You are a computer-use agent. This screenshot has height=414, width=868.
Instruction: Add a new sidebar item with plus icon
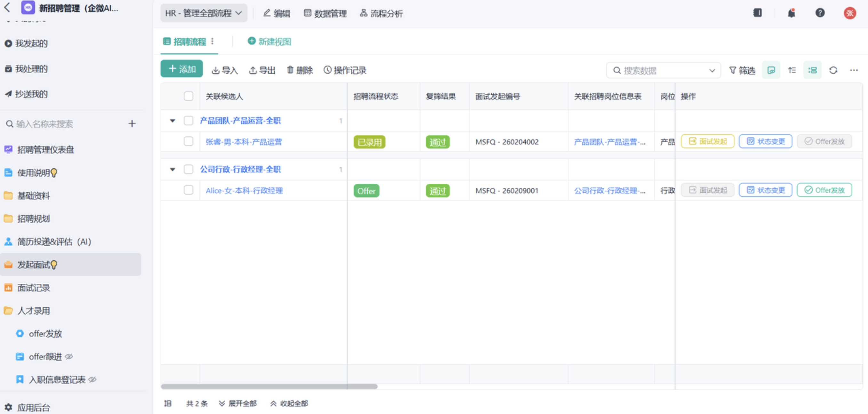pos(132,124)
